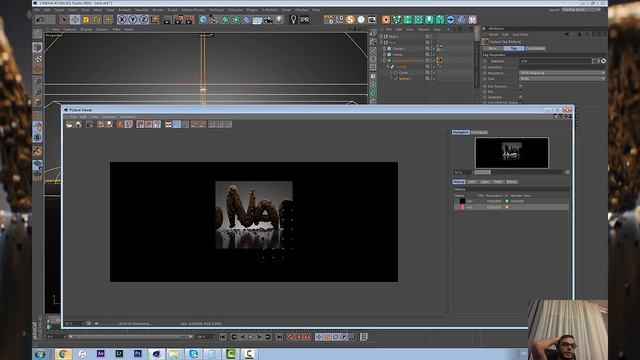
Task: Activate the Scale tool
Action: coord(86,19)
